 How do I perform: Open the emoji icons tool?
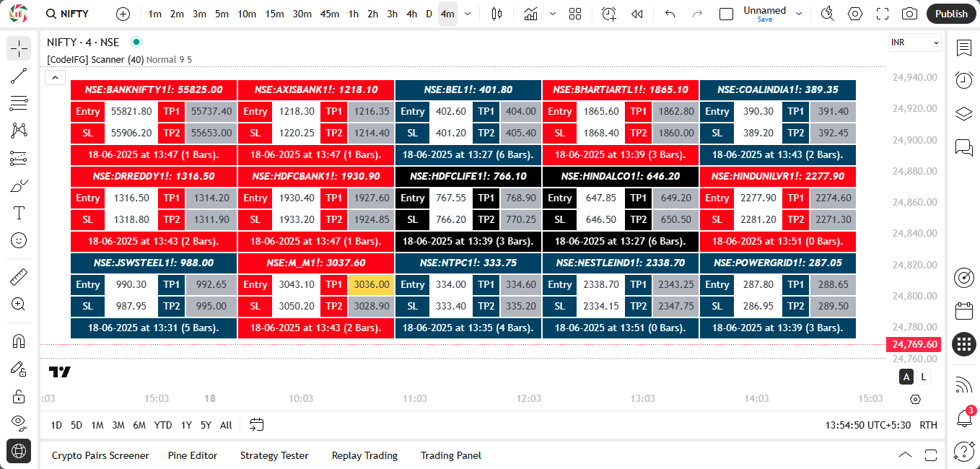tap(19, 240)
